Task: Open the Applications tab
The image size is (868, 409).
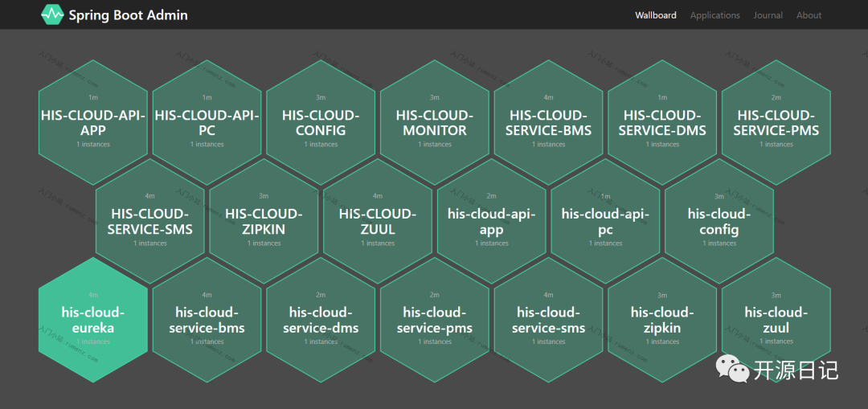Action: (x=714, y=15)
